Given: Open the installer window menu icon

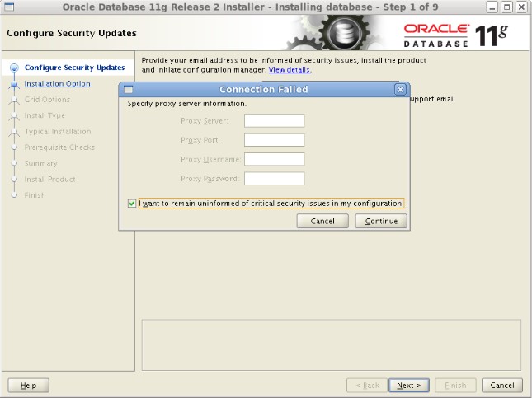Looking at the screenshot, I should [9, 7].
